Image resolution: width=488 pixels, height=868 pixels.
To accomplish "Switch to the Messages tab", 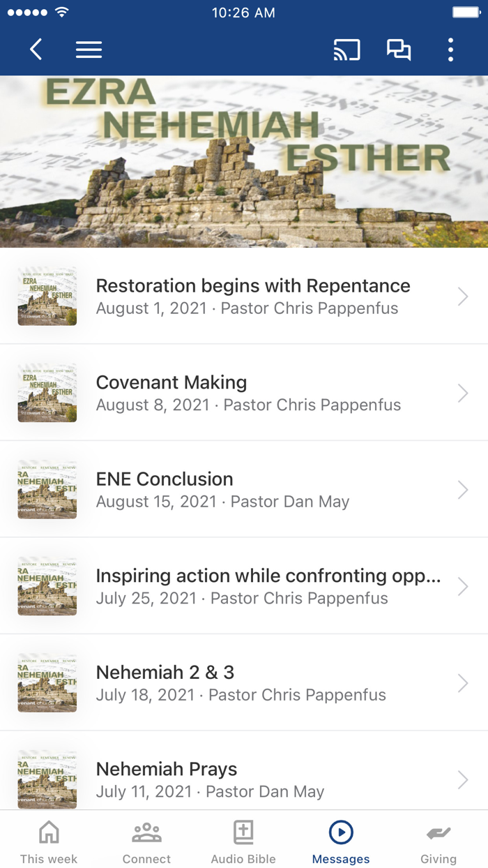I will 341,839.
